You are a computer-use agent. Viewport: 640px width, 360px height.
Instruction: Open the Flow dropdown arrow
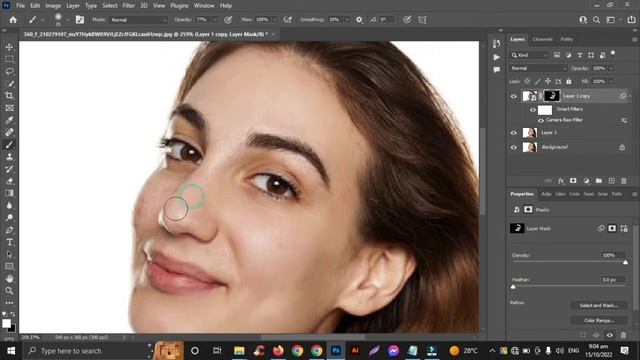coord(275,20)
